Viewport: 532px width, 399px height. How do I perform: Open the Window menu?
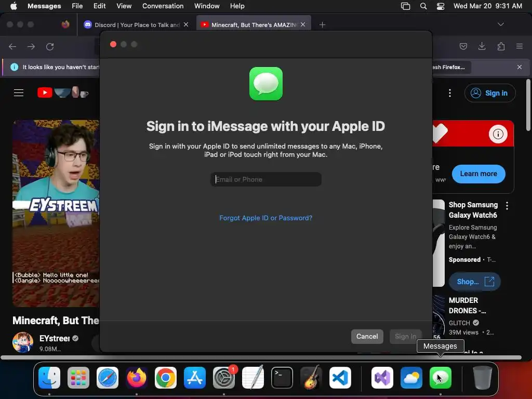[x=207, y=6]
